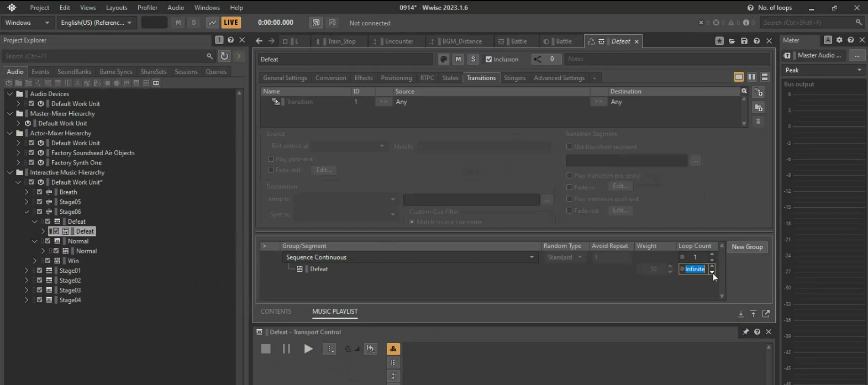Open the Windows platform dropdown
The height and width of the screenshot is (385, 868).
(27, 23)
